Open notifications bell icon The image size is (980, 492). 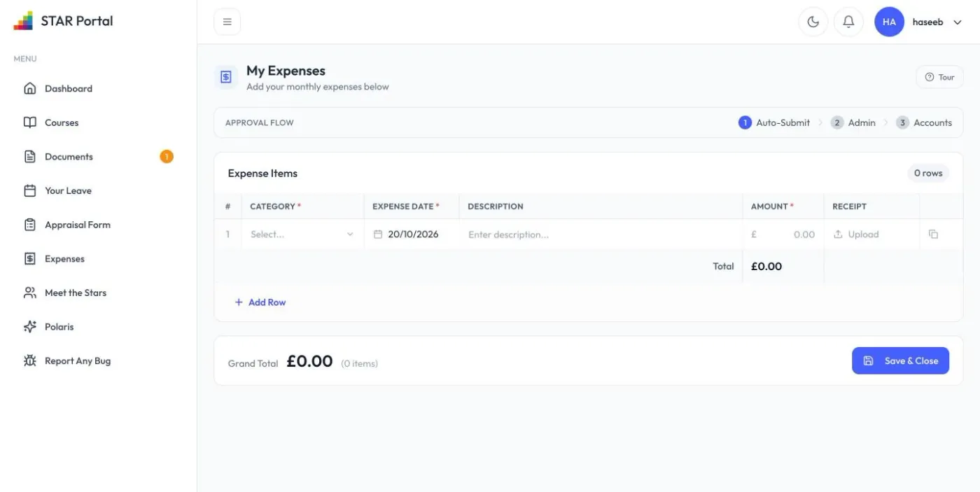tap(848, 22)
